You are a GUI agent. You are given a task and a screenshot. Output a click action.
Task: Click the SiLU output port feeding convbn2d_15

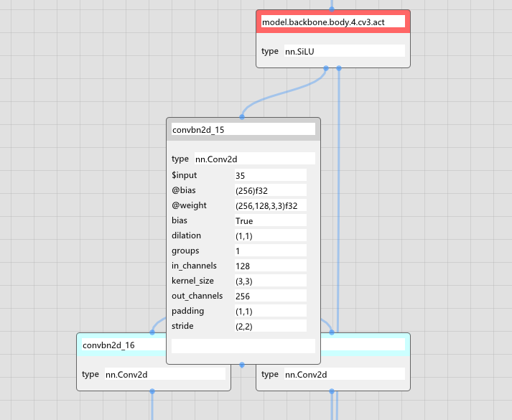[326, 68]
